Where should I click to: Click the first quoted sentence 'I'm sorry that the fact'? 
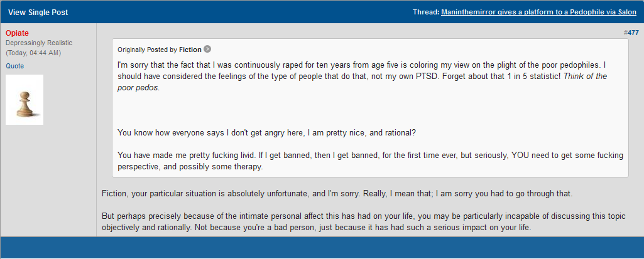363,70
